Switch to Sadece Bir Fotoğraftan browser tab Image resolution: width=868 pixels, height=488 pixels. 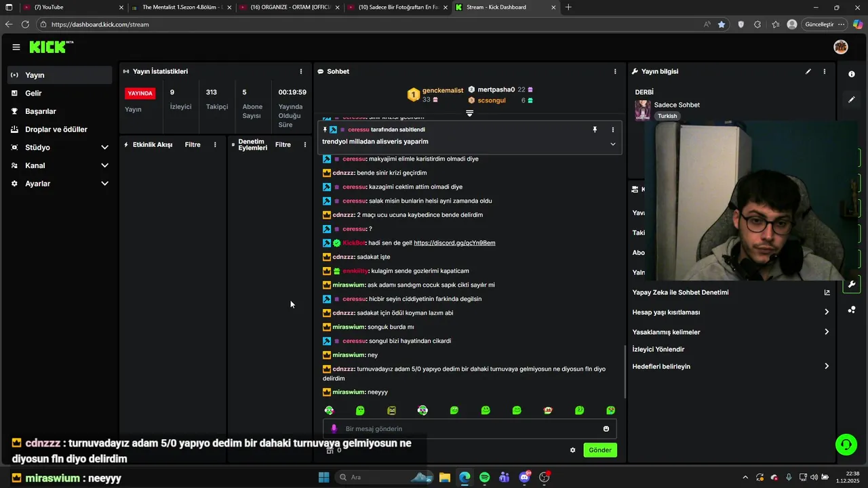coord(397,7)
